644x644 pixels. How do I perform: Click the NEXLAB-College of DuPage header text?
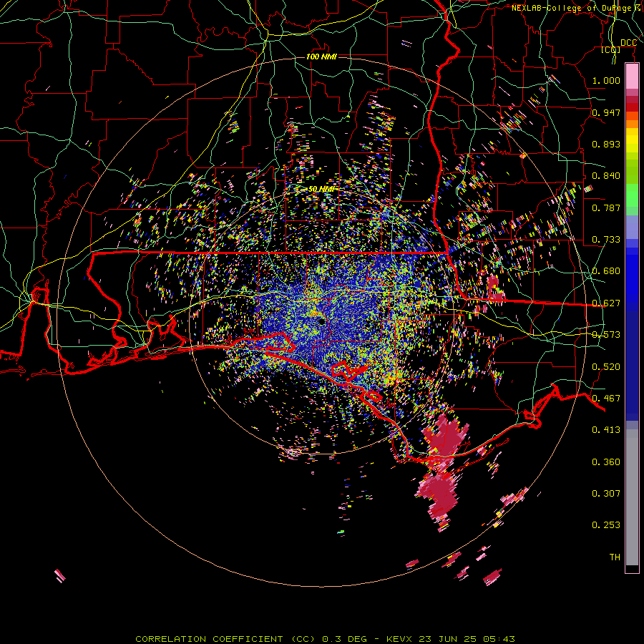click(577, 8)
